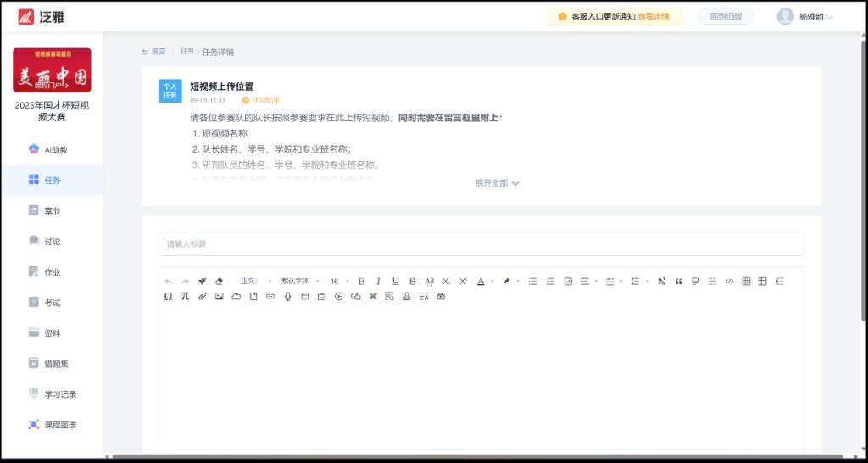
Task: Apply superscript formatting
Action: [464, 282]
